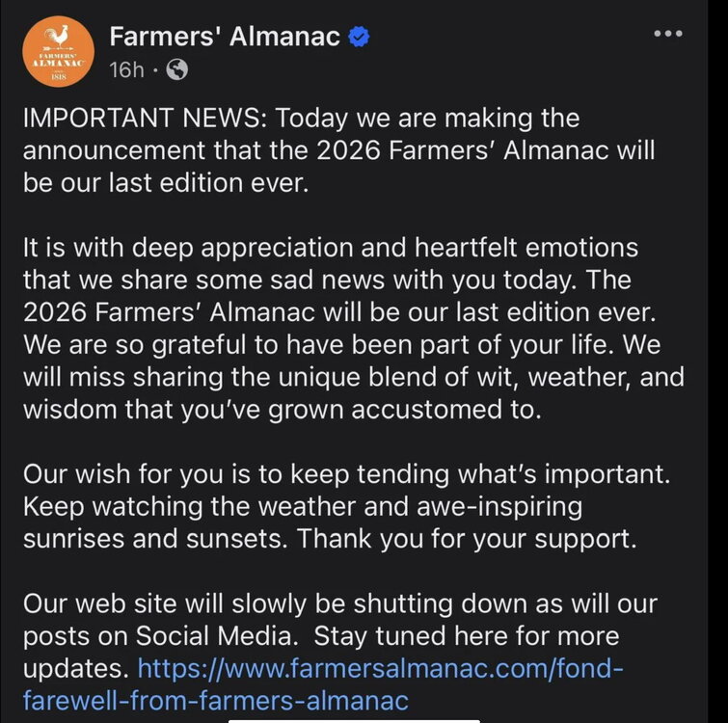Click the 16h post timestamp
The image size is (728, 723).
[126, 69]
